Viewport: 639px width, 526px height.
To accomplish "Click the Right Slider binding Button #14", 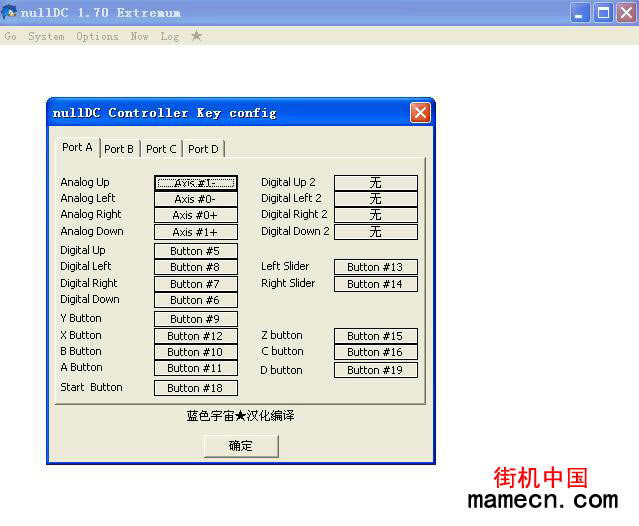I will coord(375,284).
